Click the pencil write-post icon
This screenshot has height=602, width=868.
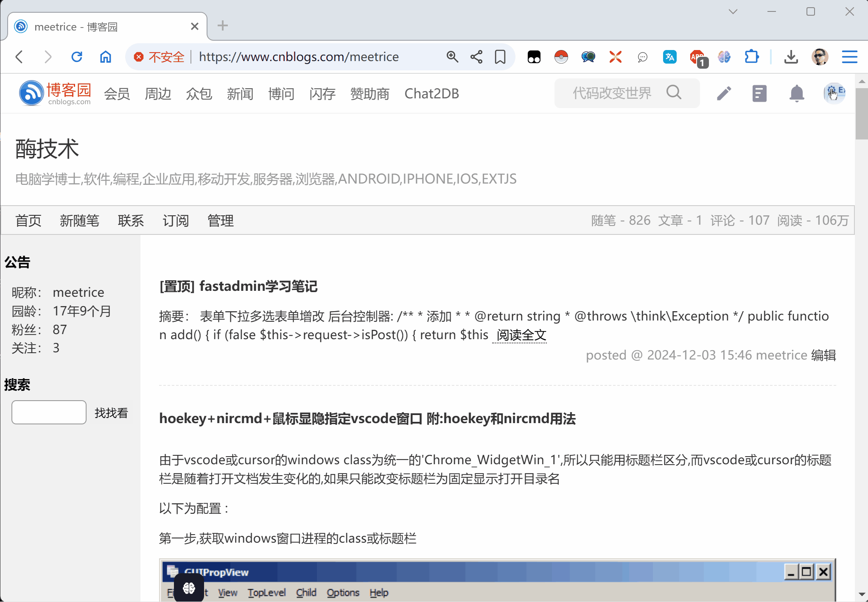(724, 93)
